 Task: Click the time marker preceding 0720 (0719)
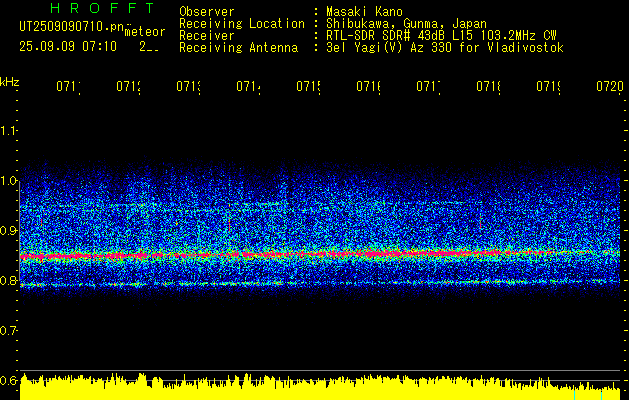(548, 86)
